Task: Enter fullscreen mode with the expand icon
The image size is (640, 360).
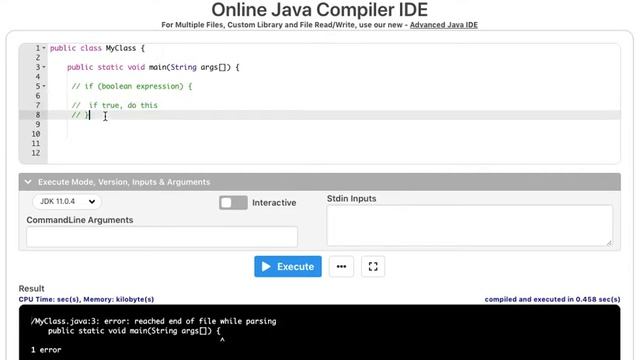Action: pos(373,267)
